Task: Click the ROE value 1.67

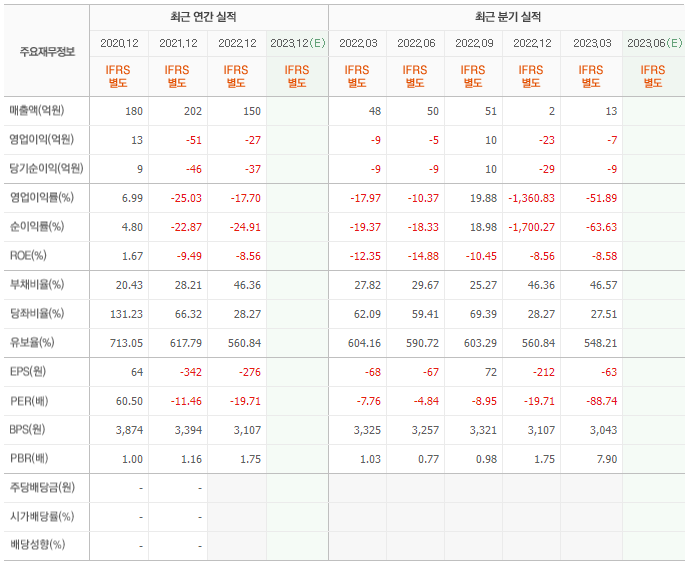Action: pos(132,257)
